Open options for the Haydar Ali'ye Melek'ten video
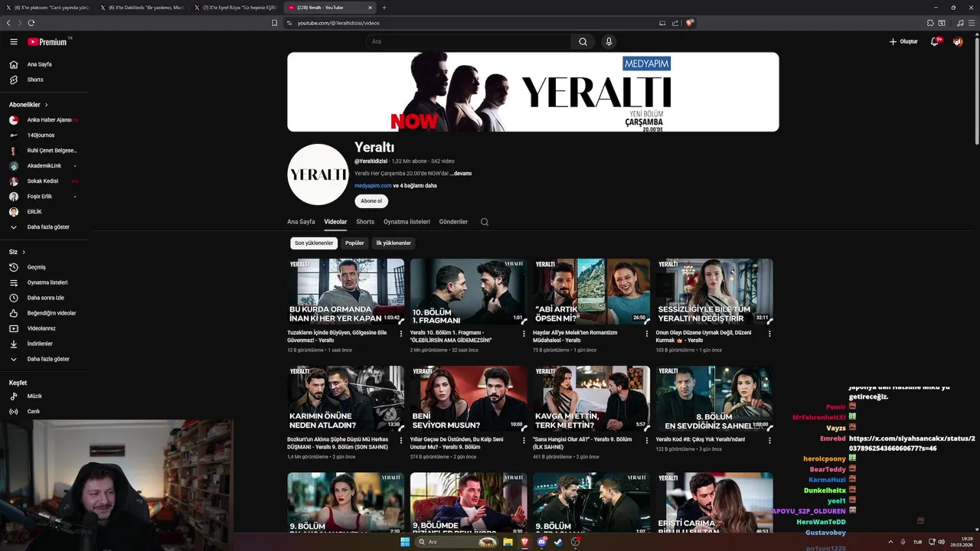This screenshot has height=551, width=980. coord(647,334)
